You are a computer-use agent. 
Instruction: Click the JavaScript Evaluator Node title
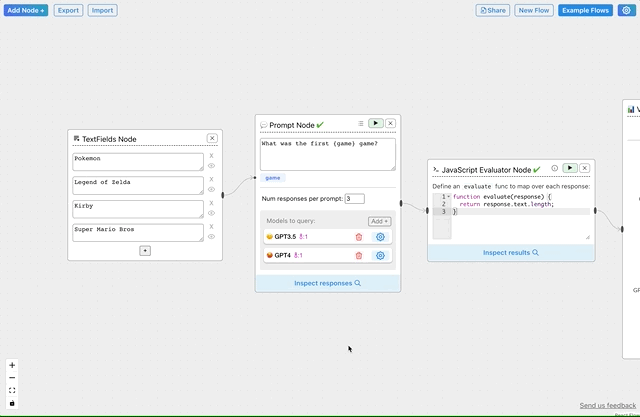[486, 170]
